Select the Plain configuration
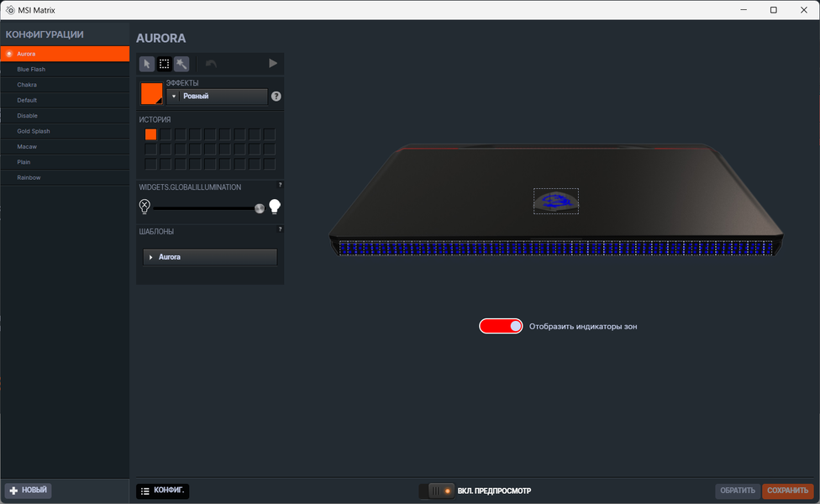Viewport: 820px width, 504px height. pyautogui.click(x=65, y=162)
